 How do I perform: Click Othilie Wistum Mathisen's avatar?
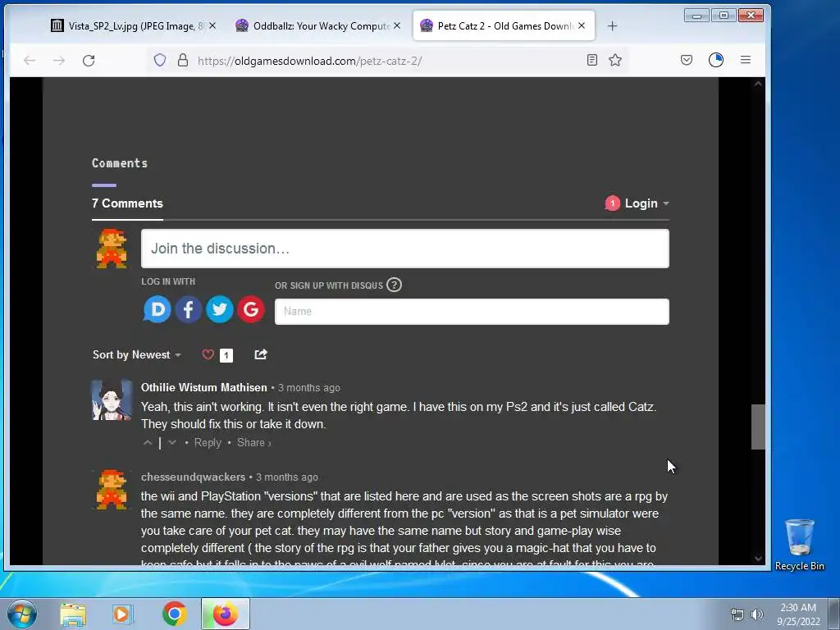tap(112, 400)
